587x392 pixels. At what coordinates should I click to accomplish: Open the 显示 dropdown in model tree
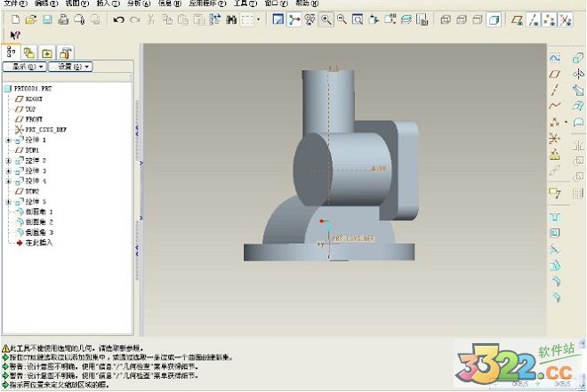tap(25, 67)
